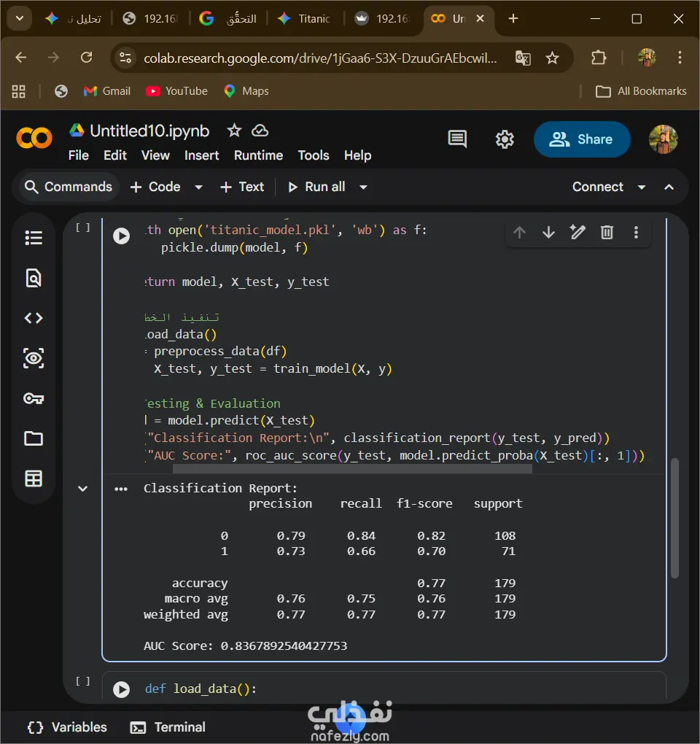
Task: Open the View menu
Action: pyautogui.click(x=155, y=155)
